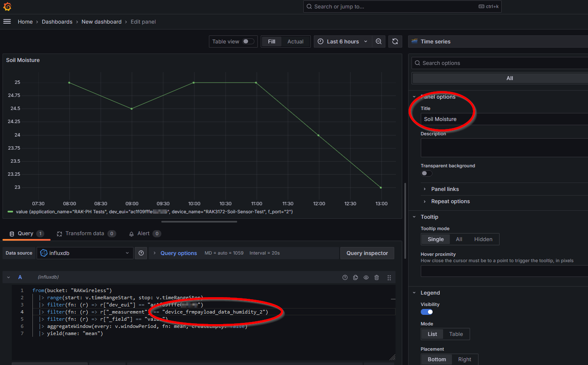
Task: Select the Hidden tooltip mode option
Action: [x=483, y=239]
